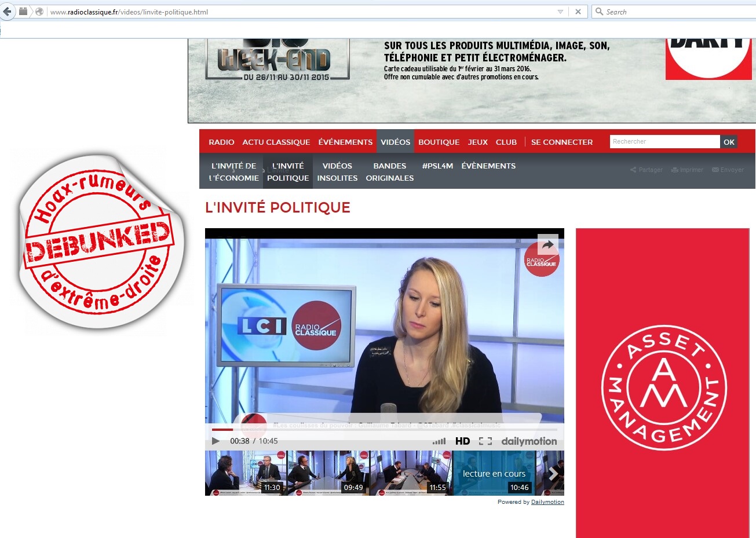
Task: Open the VIDÉOS INSOLITES tab
Action: [x=337, y=172]
